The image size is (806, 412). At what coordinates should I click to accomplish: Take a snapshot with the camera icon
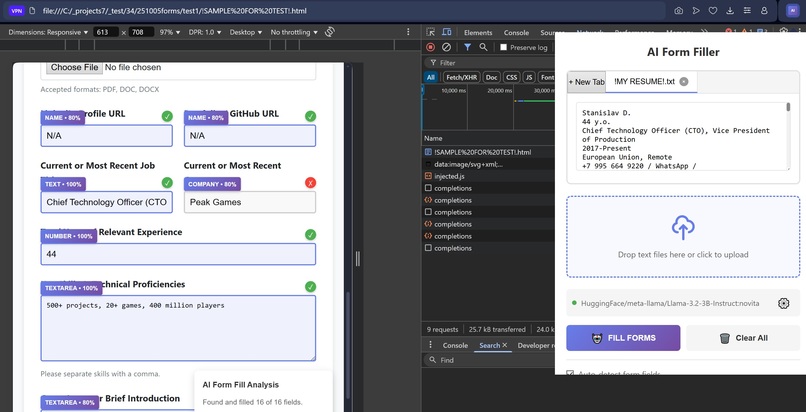[x=679, y=10]
